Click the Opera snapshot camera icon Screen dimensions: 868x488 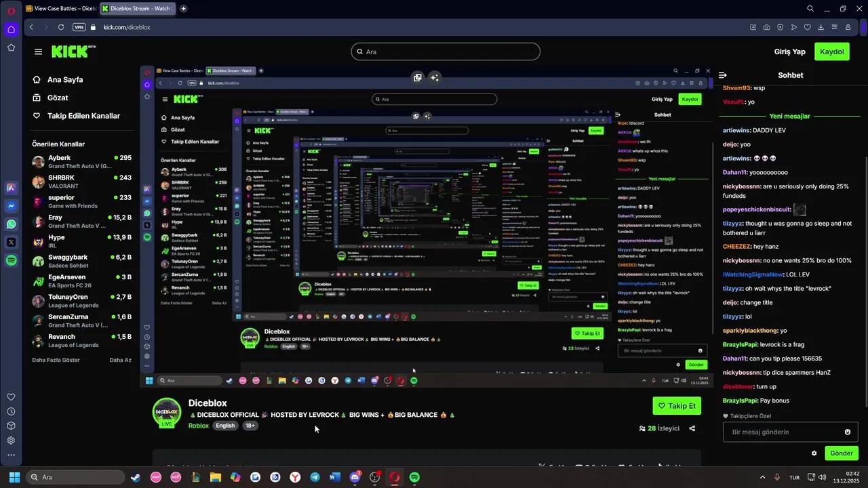tap(766, 27)
